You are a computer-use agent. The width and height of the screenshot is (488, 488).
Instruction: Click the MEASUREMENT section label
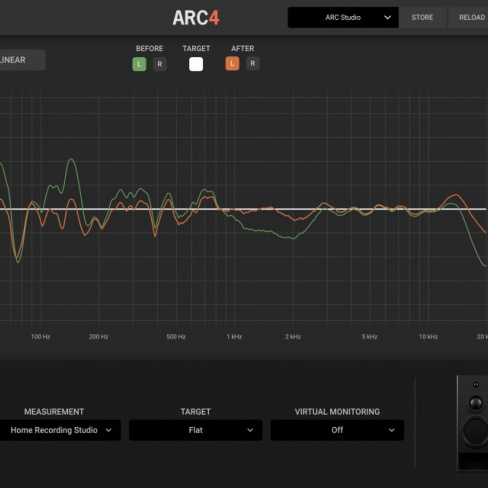[54, 412]
